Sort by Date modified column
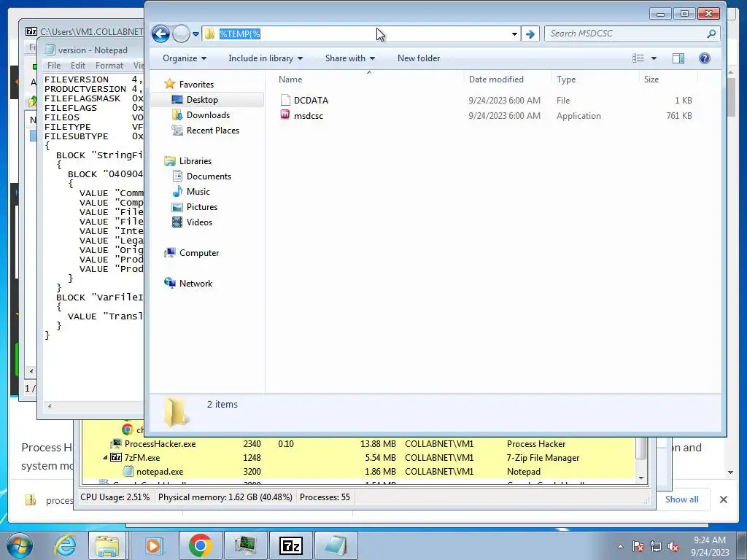This screenshot has width=747, height=560. tap(508, 79)
